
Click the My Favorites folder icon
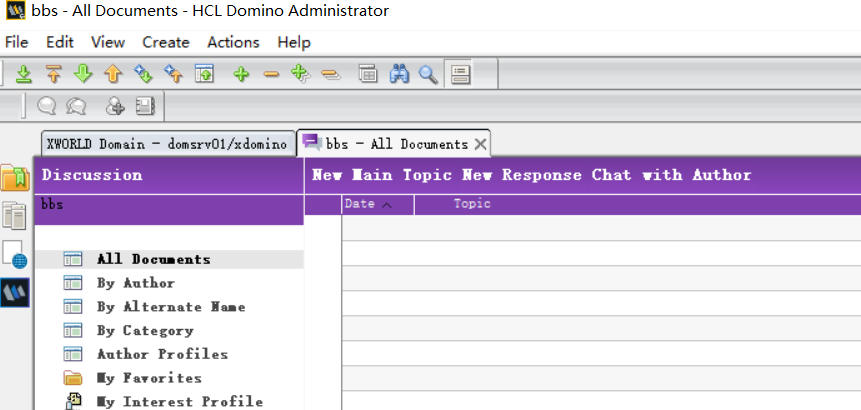click(x=72, y=378)
